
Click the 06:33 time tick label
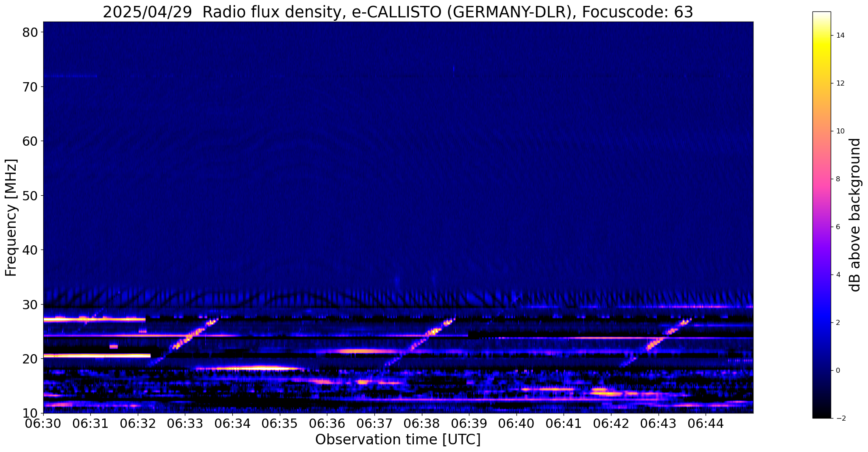point(185,423)
